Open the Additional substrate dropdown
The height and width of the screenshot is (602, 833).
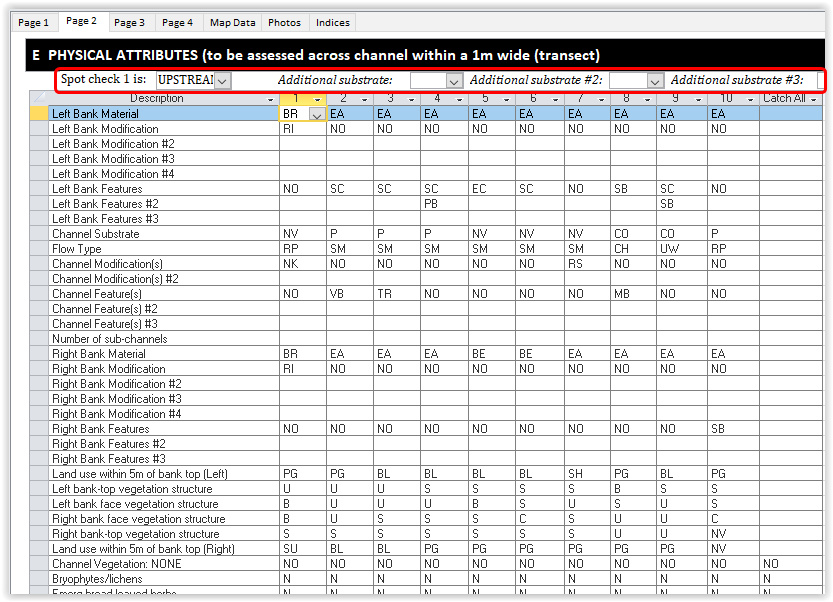pyautogui.click(x=453, y=81)
